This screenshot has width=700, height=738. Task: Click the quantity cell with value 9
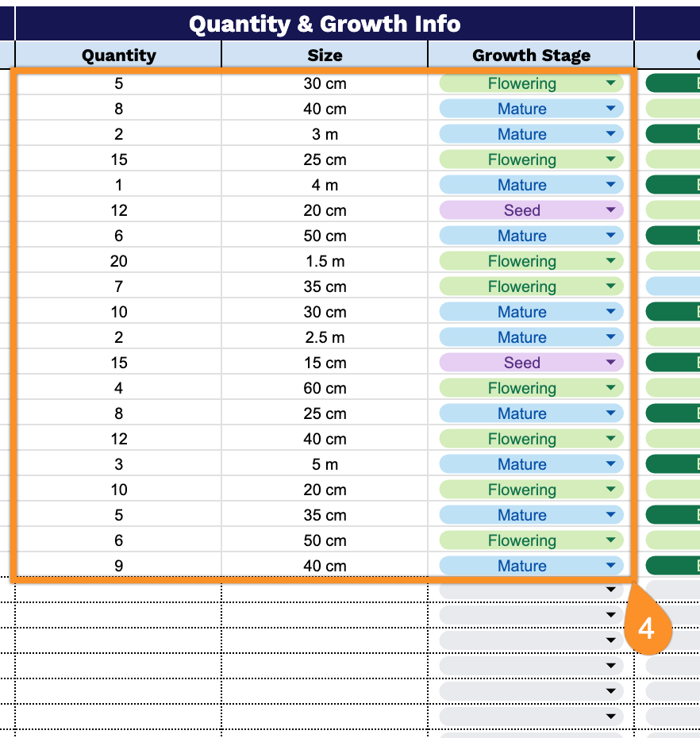(119, 566)
